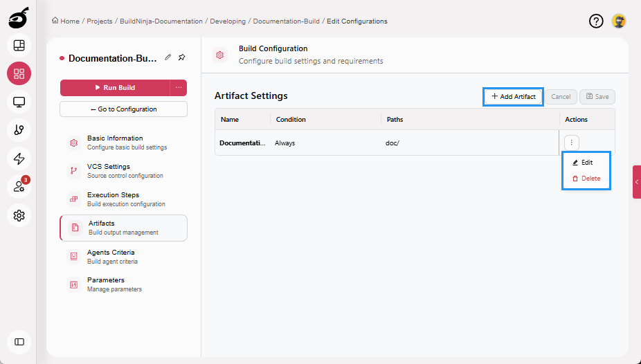This screenshot has width=641, height=364.
Task: Pin the configuration with pin icon
Action: (182, 57)
